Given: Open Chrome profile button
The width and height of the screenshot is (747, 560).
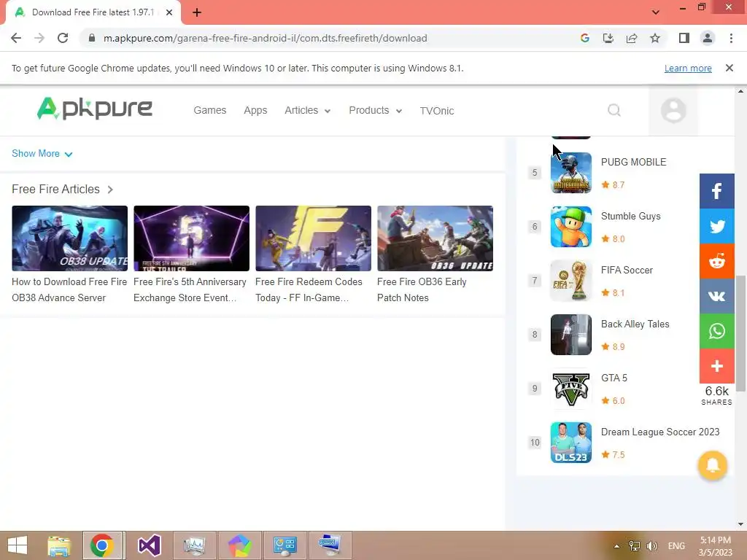Looking at the screenshot, I should (708, 38).
